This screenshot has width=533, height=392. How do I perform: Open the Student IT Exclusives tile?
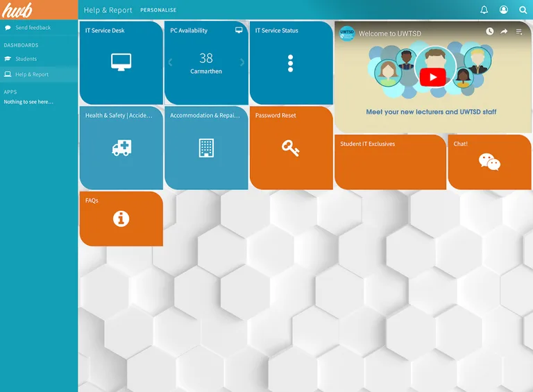coord(390,162)
